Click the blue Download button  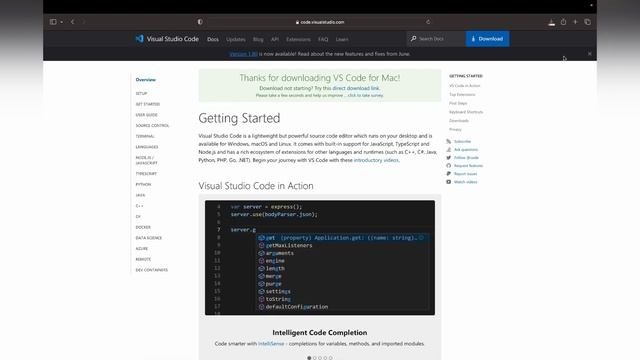pos(487,39)
